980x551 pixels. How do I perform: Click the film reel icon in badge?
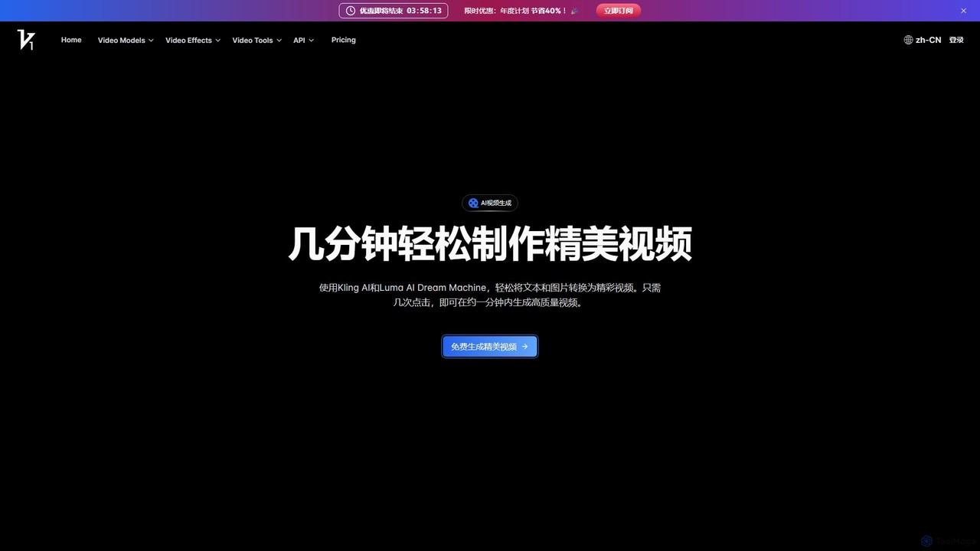point(473,203)
